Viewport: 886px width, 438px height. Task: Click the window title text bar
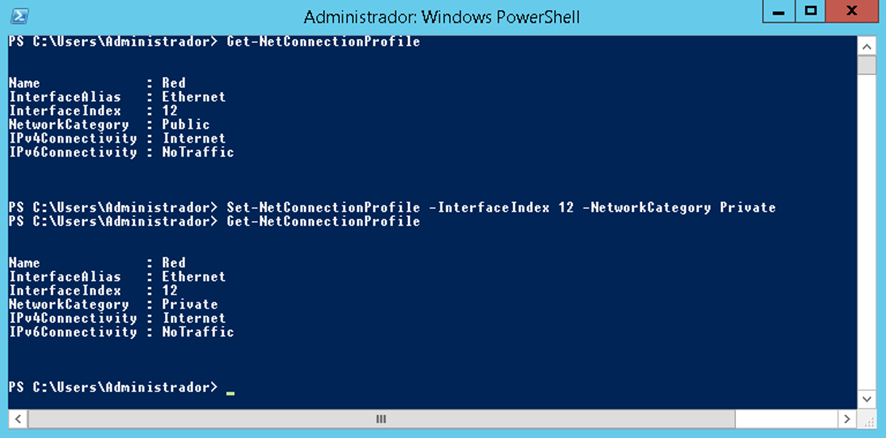point(441,17)
